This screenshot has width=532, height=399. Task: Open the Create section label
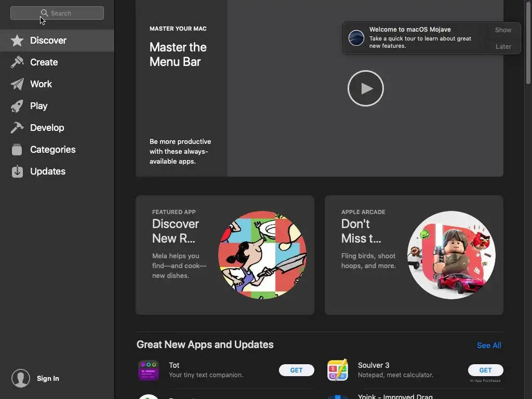tap(44, 62)
